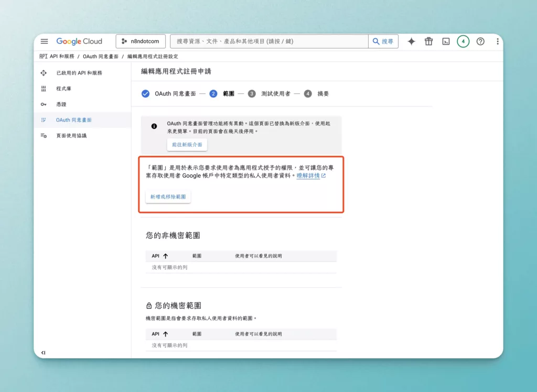Click 新增或移除範圍 button
Viewport: 537px width, 392px height.
pos(168,197)
